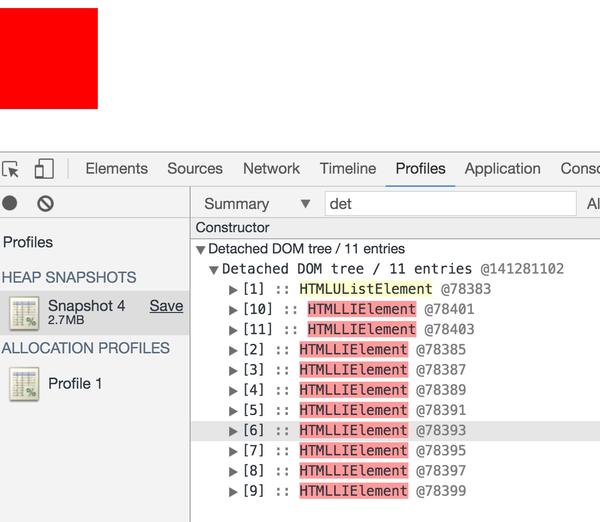Viewport: 600px width, 522px height.
Task: Select the Snapshot 4 heap snapshot icon
Action: [x=24, y=313]
